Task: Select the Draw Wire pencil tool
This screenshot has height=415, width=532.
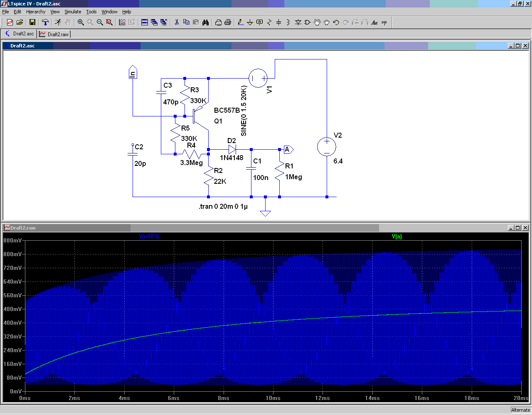Action: pos(240,22)
